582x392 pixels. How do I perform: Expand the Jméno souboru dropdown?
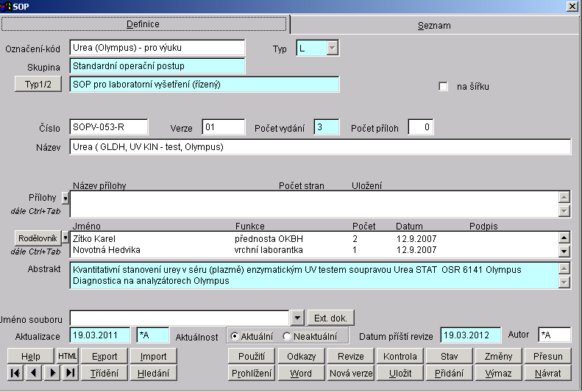pos(297,318)
